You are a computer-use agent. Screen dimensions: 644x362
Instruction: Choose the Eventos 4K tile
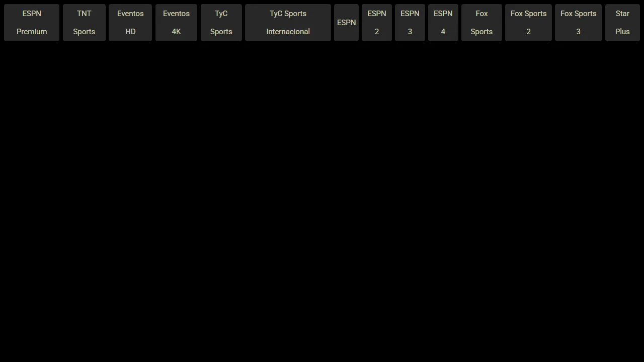pyautogui.click(x=176, y=22)
